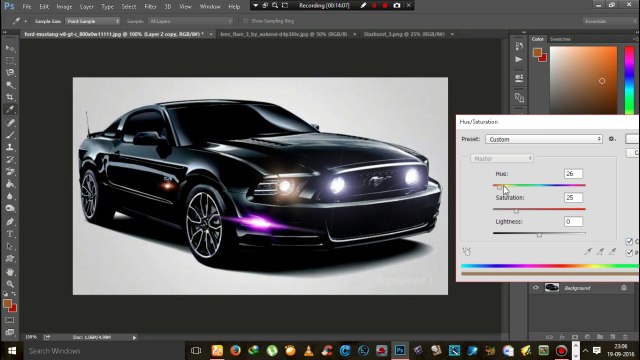Toggle the Colorize checkbox
Viewport: 640px width, 360px height.
tap(629, 241)
